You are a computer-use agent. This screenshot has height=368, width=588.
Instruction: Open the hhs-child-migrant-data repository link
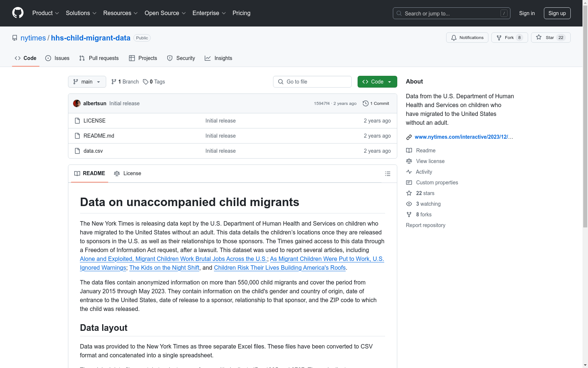pos(91,38)
